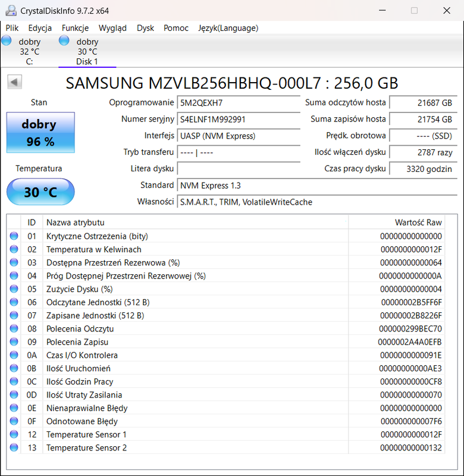Click the firmware field 5M2QEXH7

click(x=239, y=103)
